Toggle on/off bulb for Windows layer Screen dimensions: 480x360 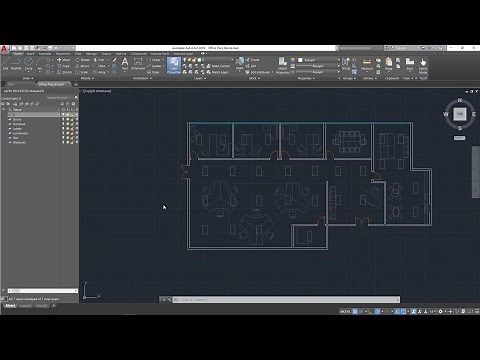[63, 142]
